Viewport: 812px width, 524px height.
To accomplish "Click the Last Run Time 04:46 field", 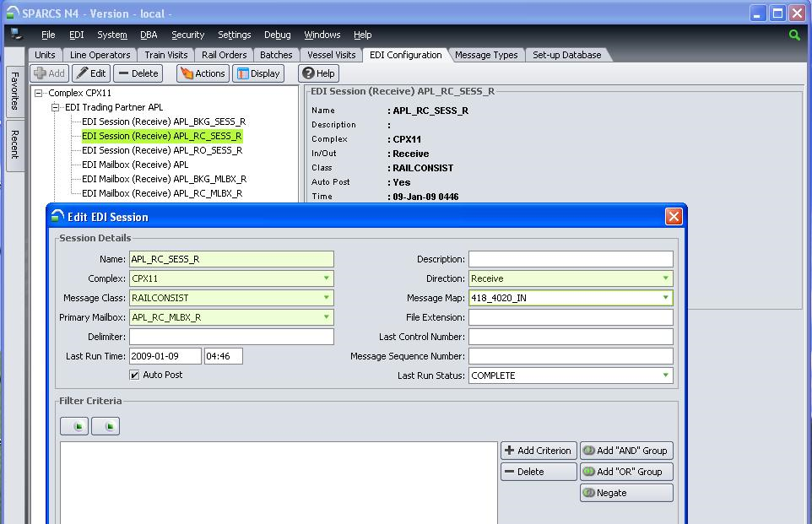I will (x=224, y=356).
